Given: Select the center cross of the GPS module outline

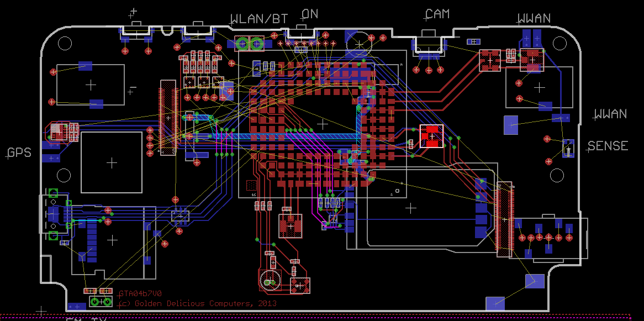Looking at the screenshot, I should pyautogui.click(x=112, y=162).
